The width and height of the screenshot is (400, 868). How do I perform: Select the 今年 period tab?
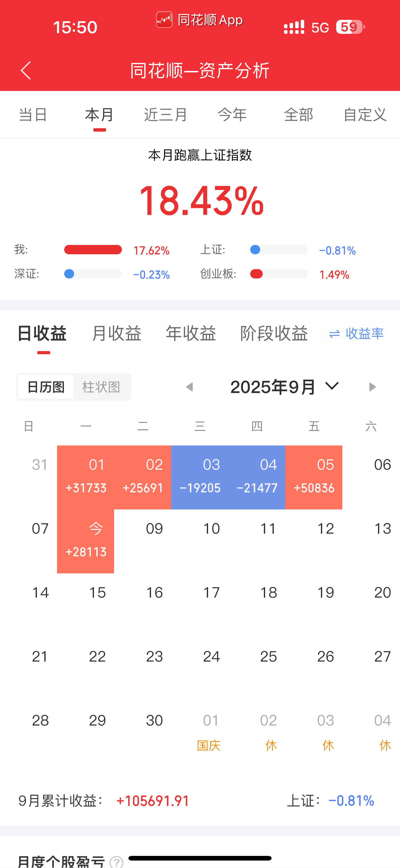tap(232, 115)
